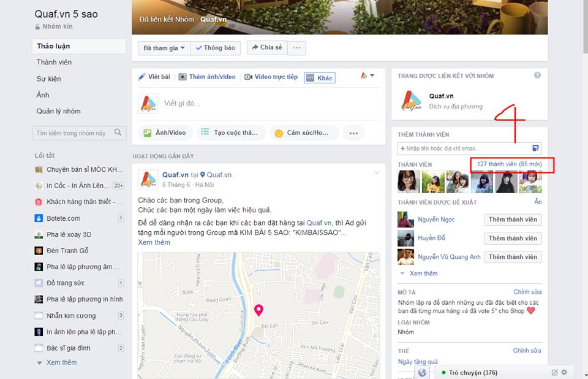Click the contact book icon in add member field
Image resolution: width=588 pixels, height=379 pixels.
pyautogui.click(x=535, y=148)
